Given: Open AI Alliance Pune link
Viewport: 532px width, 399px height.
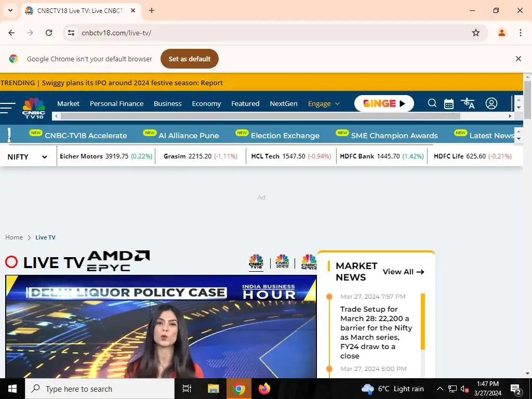Looking at the screenshot, I should (x=189, y=136).
